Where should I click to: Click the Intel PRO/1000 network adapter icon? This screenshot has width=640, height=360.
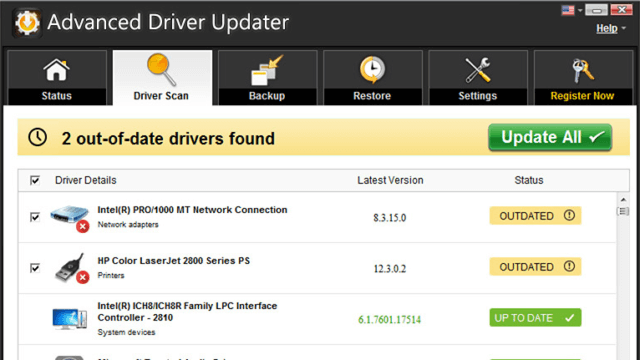70,218
